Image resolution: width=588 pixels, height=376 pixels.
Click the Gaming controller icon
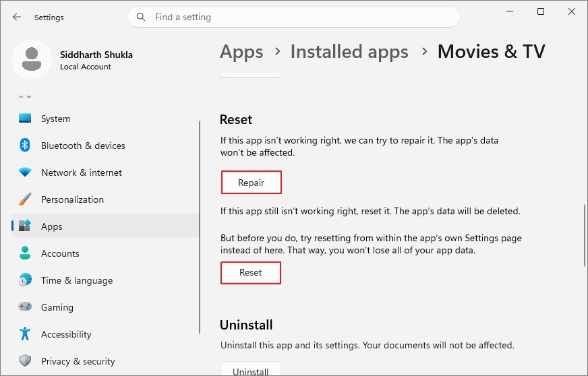tap(25, 307)
